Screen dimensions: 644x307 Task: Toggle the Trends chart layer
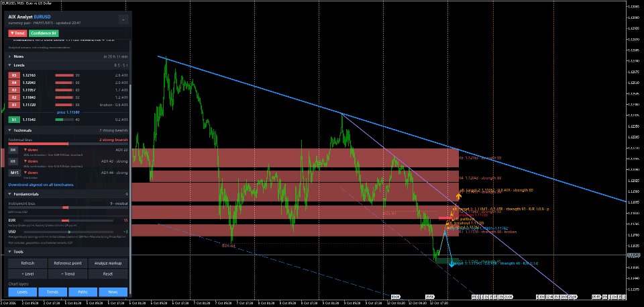(x=52, y=292)
